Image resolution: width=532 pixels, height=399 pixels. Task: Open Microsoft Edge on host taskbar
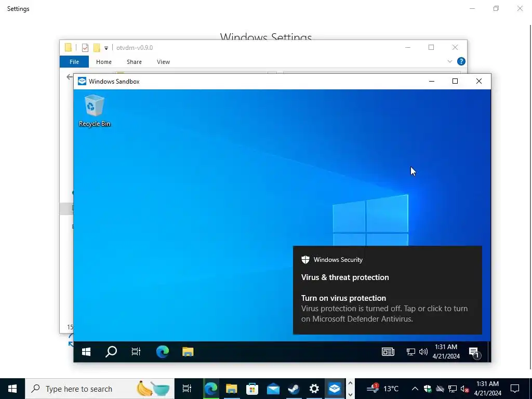coord(211,389)
